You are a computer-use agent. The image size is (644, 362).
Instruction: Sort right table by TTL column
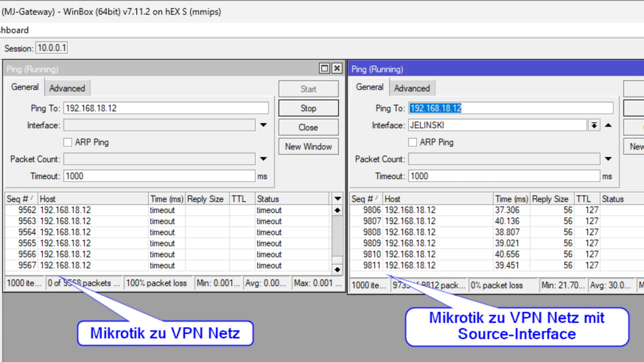[587, 199]
